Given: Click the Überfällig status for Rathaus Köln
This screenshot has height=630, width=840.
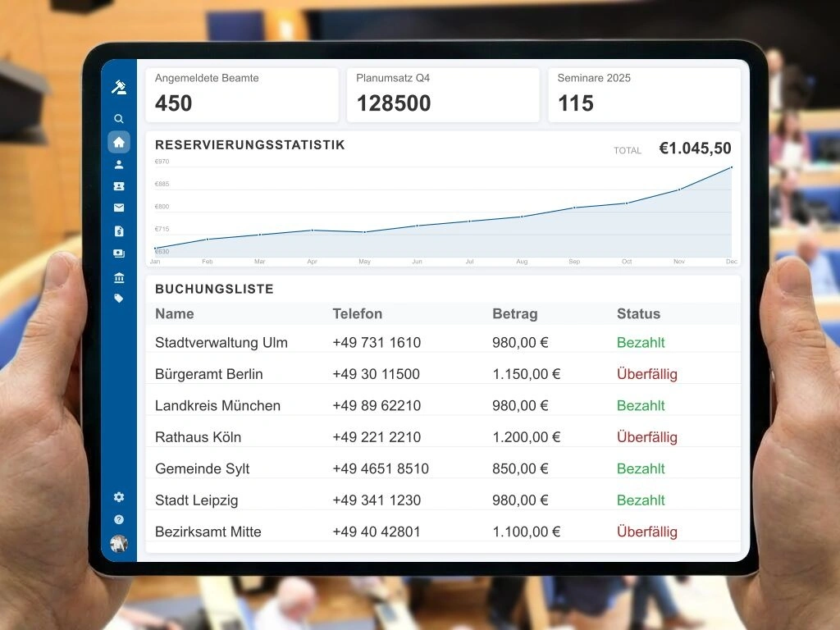Looking at the screenshot, I should 646,437.
